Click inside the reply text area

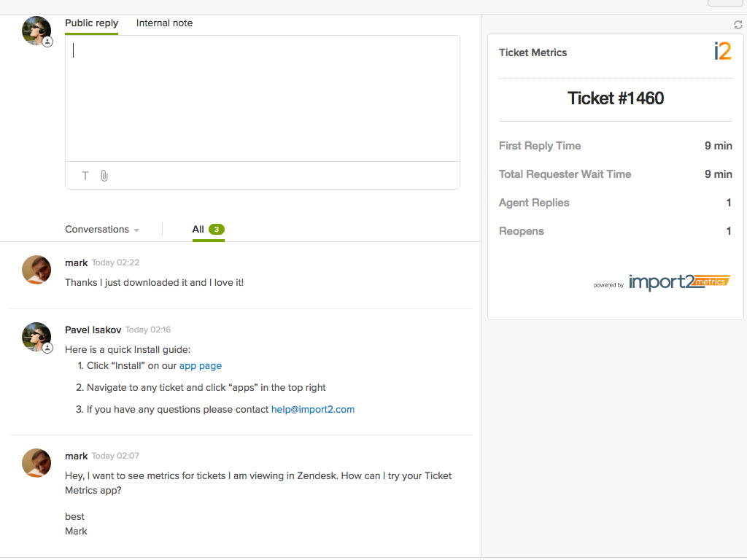[x=263, y=98]
